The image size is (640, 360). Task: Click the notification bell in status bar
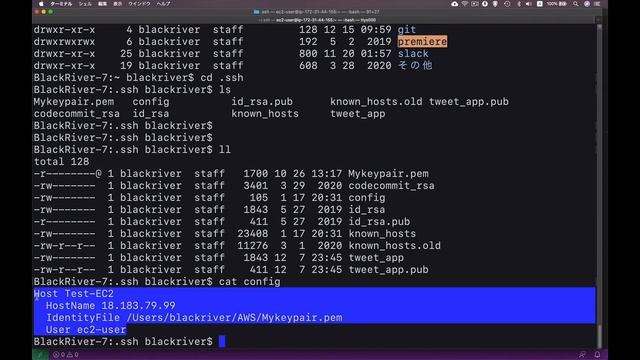(597, 355)
